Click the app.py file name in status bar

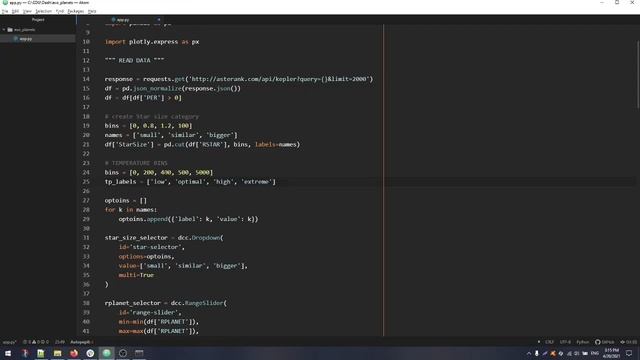tap(9, 342)
